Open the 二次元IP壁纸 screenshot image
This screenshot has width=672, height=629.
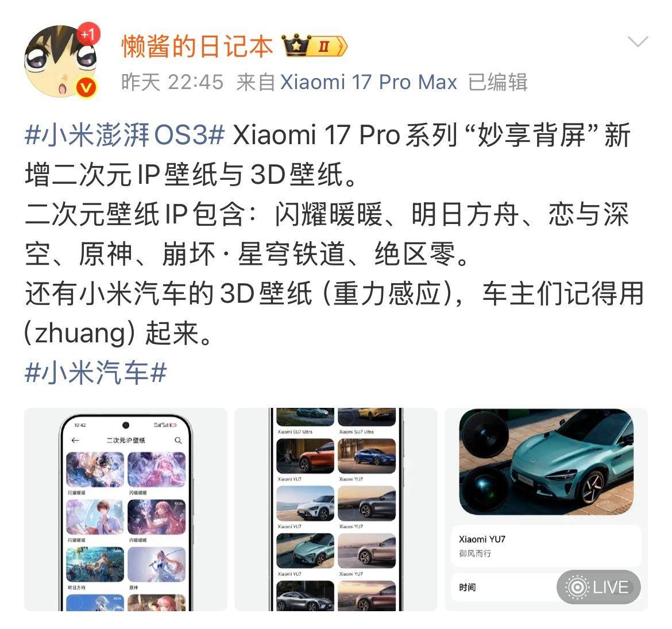pyautogui.click(x=126, y=510)
